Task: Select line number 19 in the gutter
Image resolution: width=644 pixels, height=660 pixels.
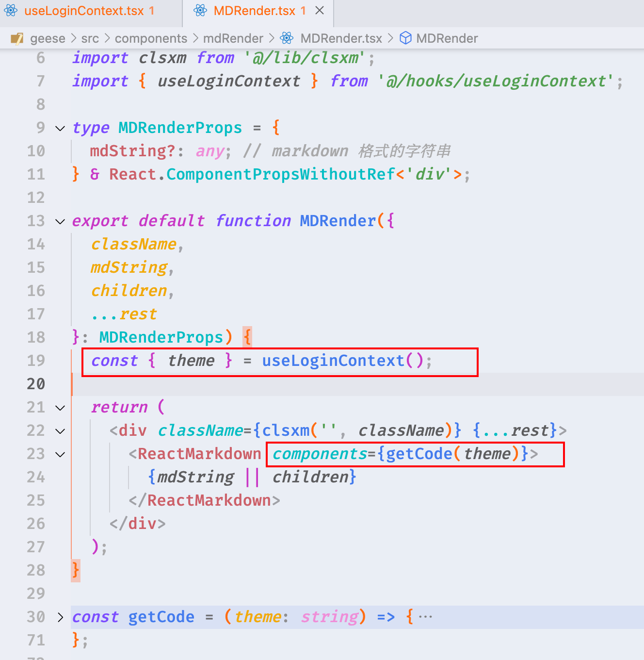Action: pos(36,361)
